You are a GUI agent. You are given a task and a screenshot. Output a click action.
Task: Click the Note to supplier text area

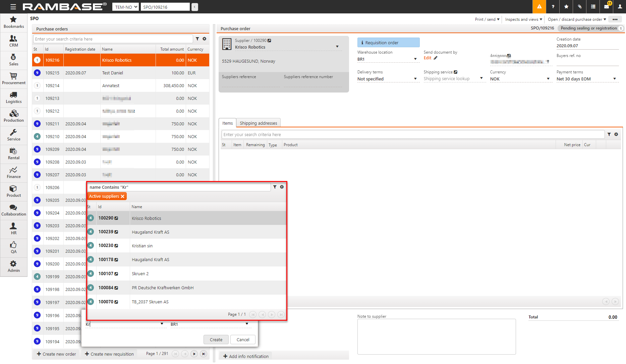click(436, 336)
